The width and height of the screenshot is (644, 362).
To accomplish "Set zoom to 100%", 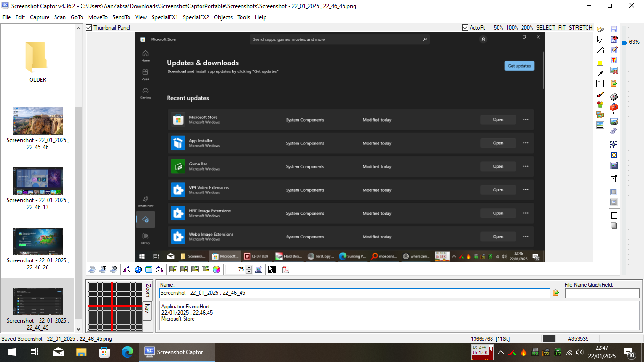I will 512,28.
